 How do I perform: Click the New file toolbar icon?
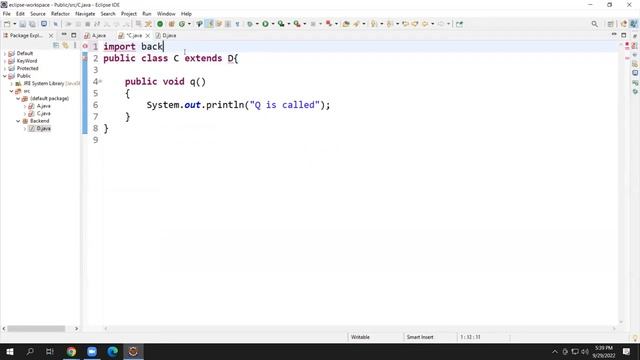pos(7,24)
